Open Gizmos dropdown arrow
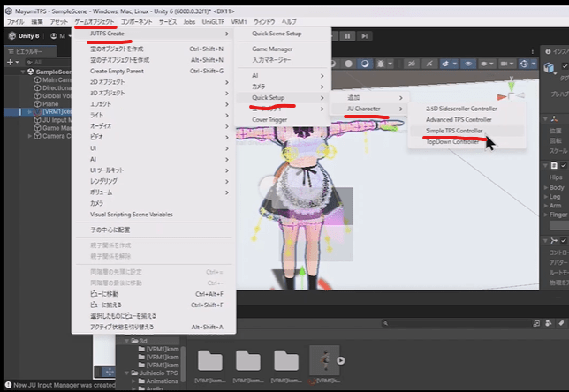This screenshot has width=569, height=392. coord(534,64)
